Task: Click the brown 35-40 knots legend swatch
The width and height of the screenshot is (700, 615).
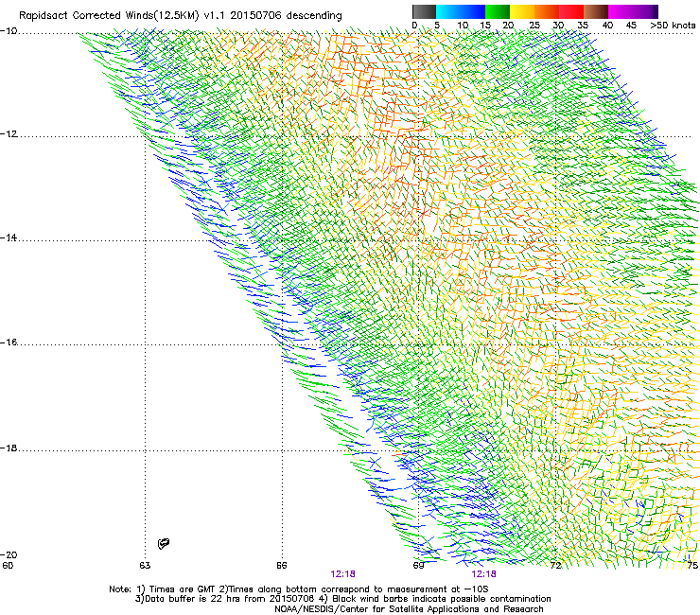Action: click(x=596, y=11)
